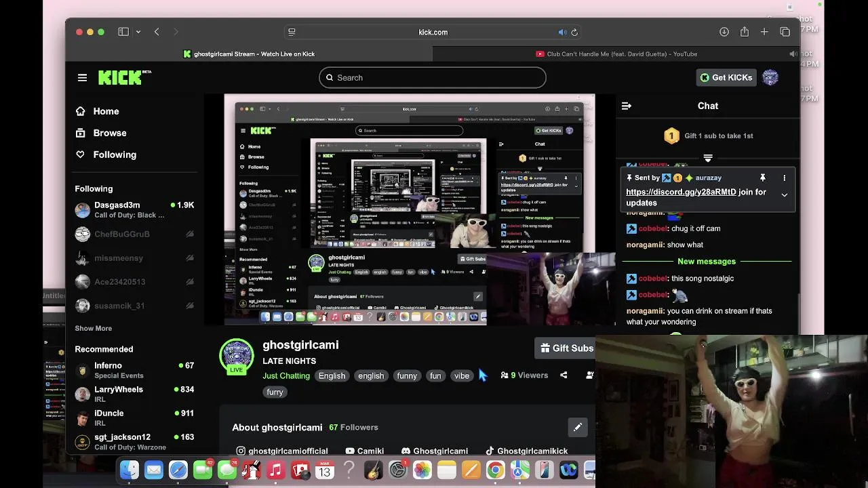Open the user avatar menu beside Get KICKs
The width and height of the screenshot is (868, 488).
(770, 77)
